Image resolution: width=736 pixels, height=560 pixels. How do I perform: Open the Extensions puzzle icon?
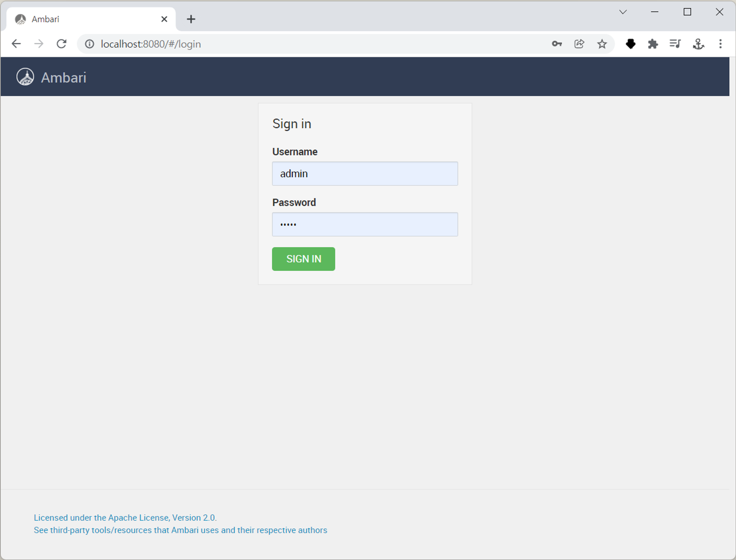pos(653,44)
